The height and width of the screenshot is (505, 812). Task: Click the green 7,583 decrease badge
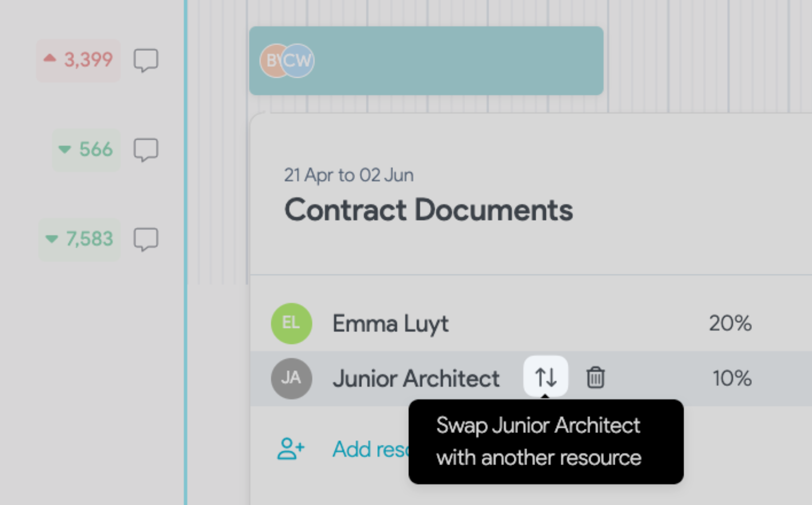coord(79,239)
